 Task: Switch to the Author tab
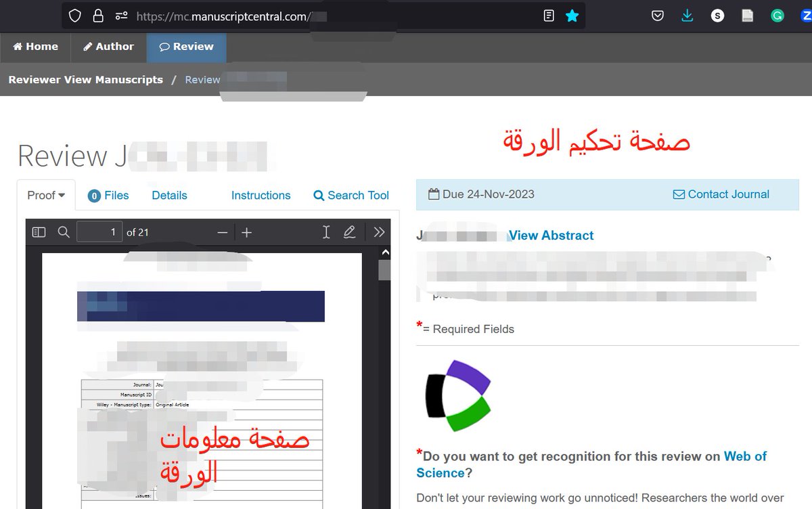pos(108,47)
